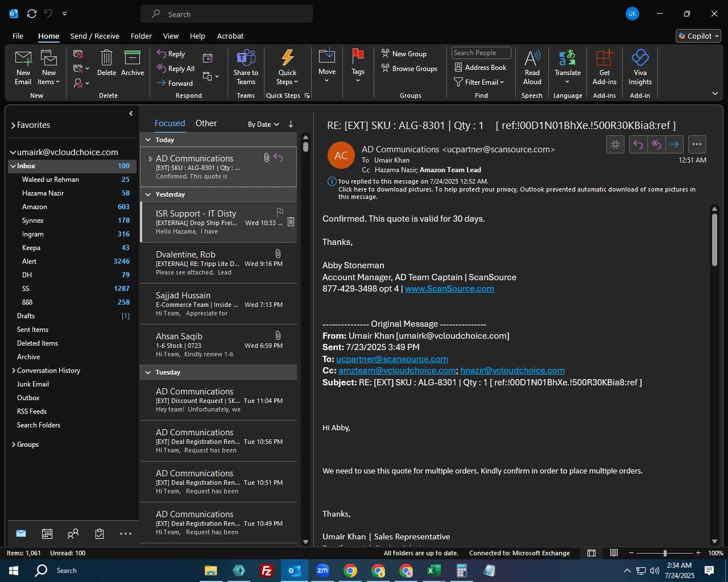
Task: Collapse the folder pane arrow
Action: pos(131,114)
